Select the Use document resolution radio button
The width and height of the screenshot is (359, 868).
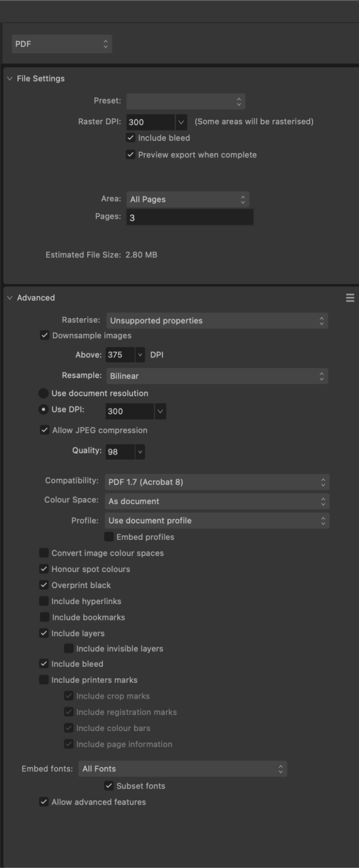[x=42, y=393]
